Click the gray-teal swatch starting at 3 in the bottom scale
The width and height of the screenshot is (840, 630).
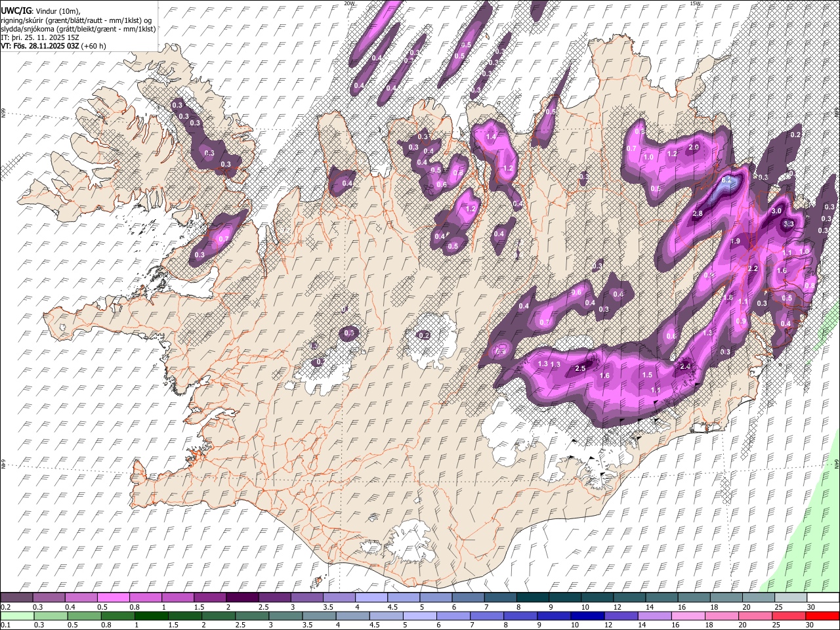pyautogui.click(x=285, y=616)
